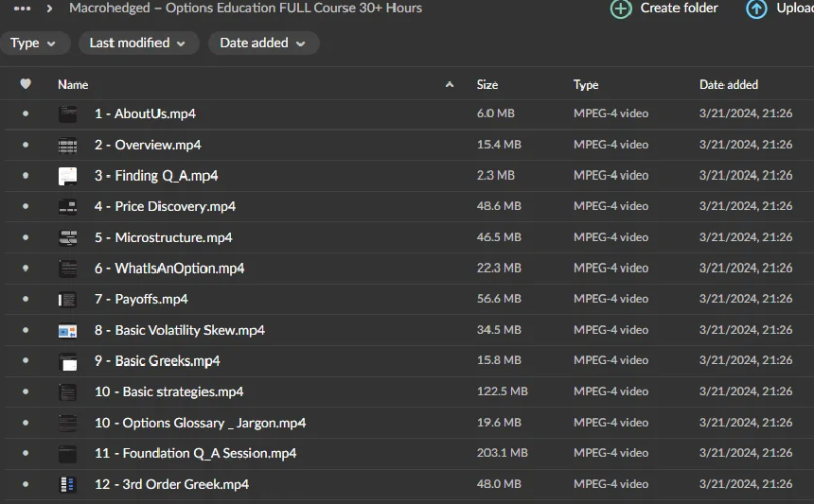Click the heart favorites column header icon
This screenshot has width=814, height=504.
[26, 84]
